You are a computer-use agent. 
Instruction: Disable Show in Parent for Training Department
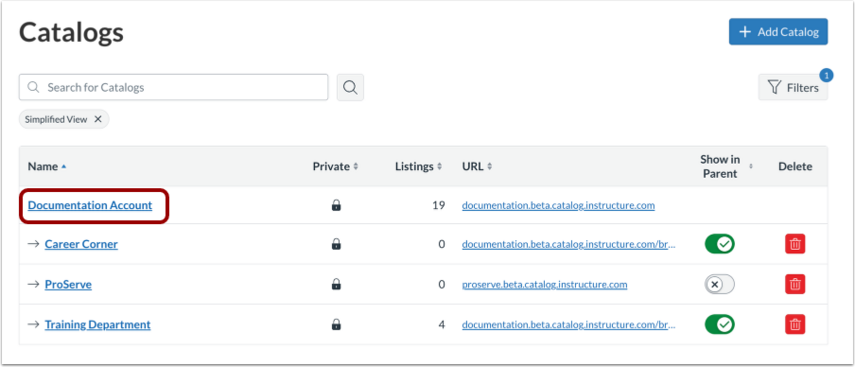[x=719, y=324]
